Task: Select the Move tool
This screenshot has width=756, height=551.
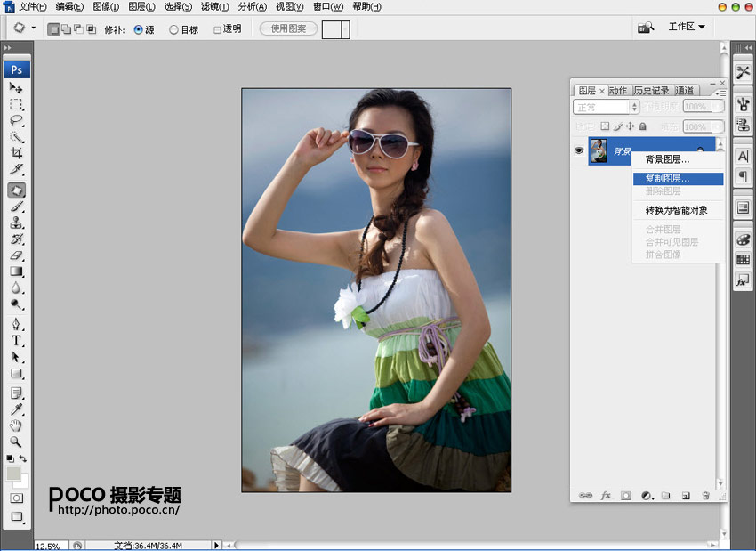Action: click(16, 88)
